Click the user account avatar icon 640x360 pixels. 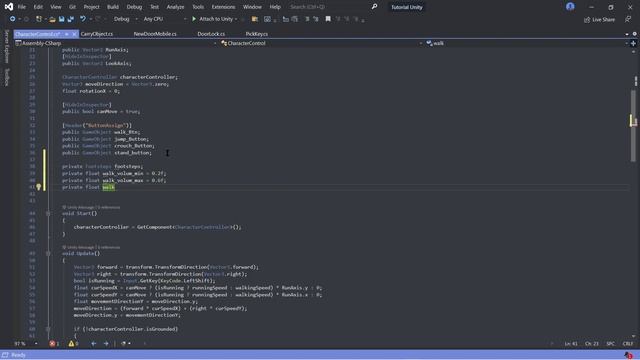click(x=570, y=7)
